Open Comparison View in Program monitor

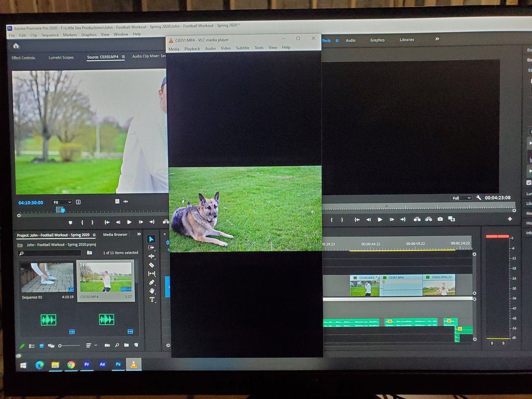451,219
